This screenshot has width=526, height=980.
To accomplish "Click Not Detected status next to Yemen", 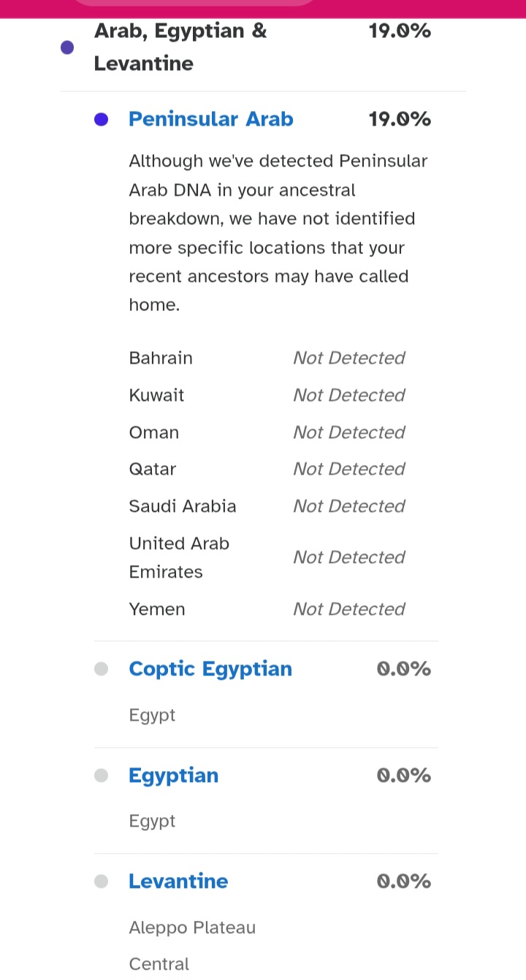I will (348, 609).
